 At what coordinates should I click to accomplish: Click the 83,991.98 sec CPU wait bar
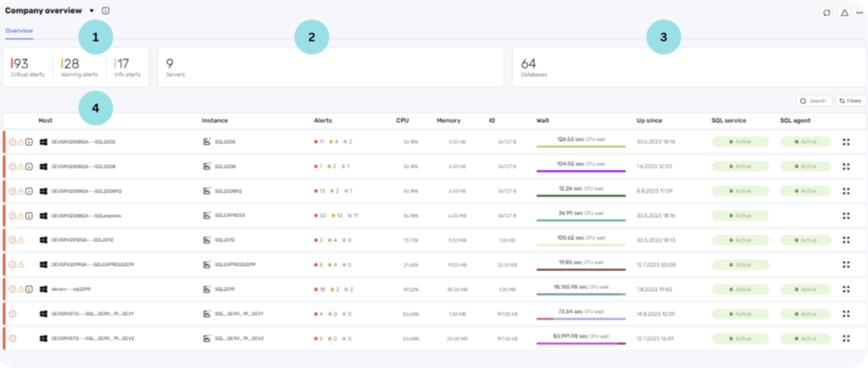tap(581, 343)
